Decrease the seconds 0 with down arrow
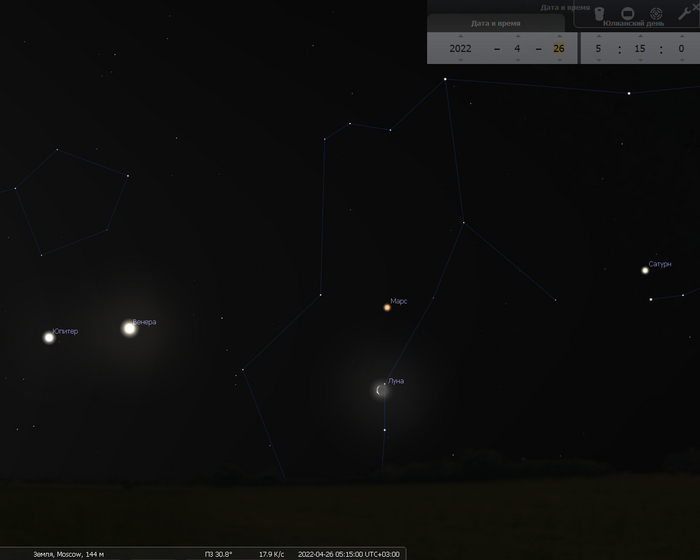 [x=682, y=60]
